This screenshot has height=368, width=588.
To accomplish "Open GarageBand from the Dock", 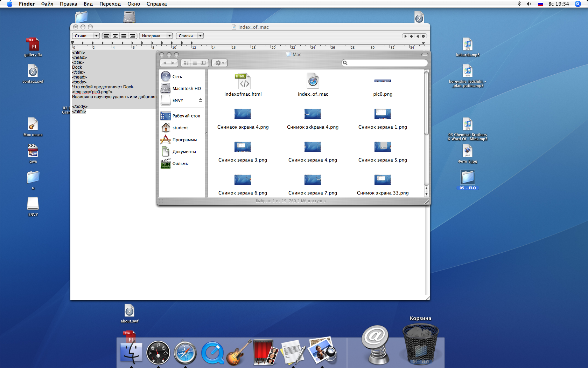I will [x=239, y=352].
